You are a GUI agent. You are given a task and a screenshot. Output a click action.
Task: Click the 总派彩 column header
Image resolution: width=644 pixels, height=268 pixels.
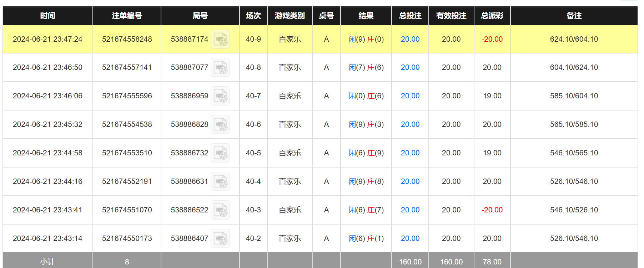pyautogui.click(x=492, y=16)
